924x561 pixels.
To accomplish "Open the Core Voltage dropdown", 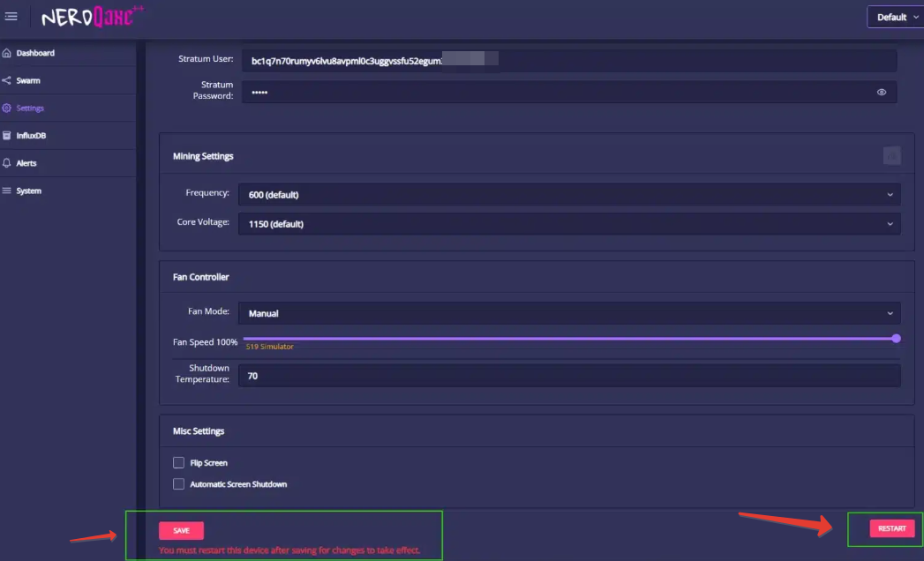I will (x=569, y=223).
